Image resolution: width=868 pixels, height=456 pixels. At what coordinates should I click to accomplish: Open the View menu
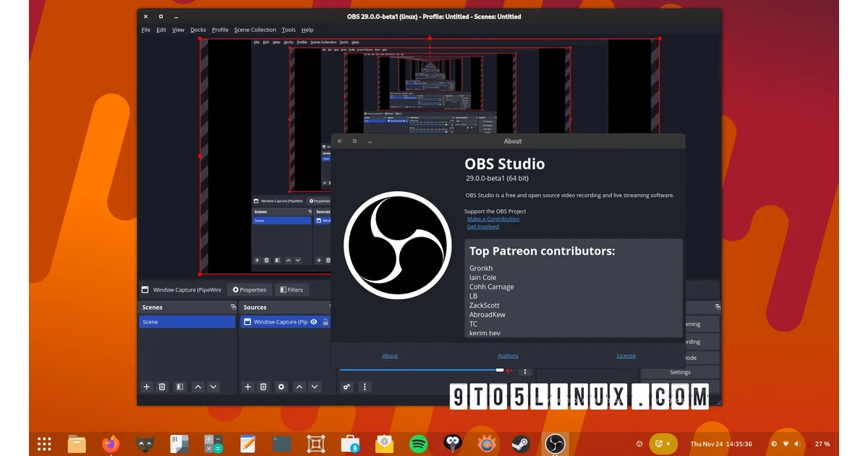point(178,30)
